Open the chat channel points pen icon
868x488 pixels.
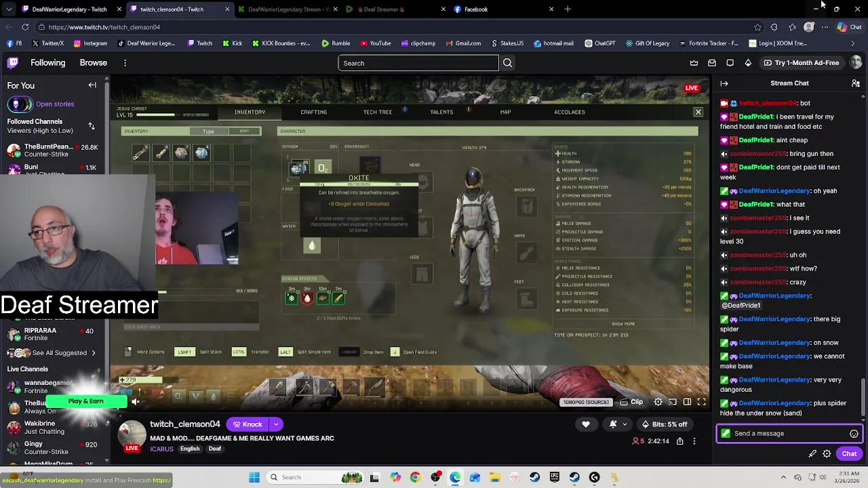coord(812,454)
